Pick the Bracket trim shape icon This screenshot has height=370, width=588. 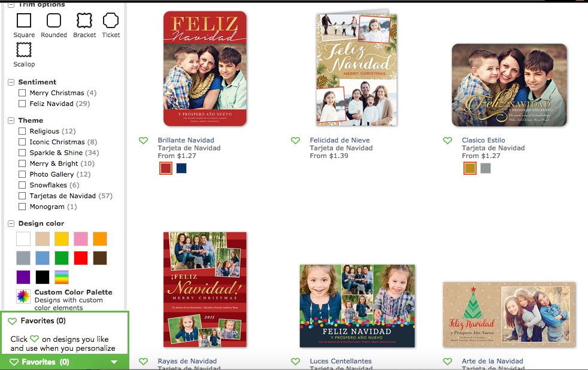84,20
